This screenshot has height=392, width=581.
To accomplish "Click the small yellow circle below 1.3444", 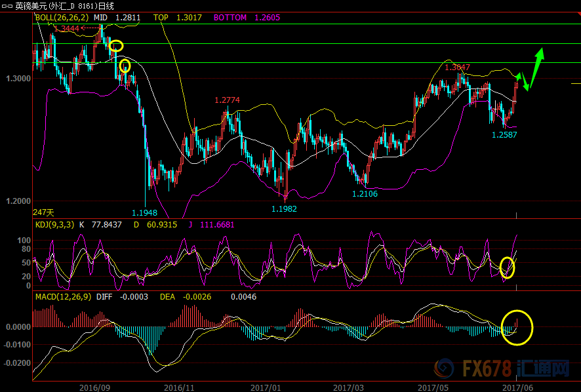I will [125, 66].
